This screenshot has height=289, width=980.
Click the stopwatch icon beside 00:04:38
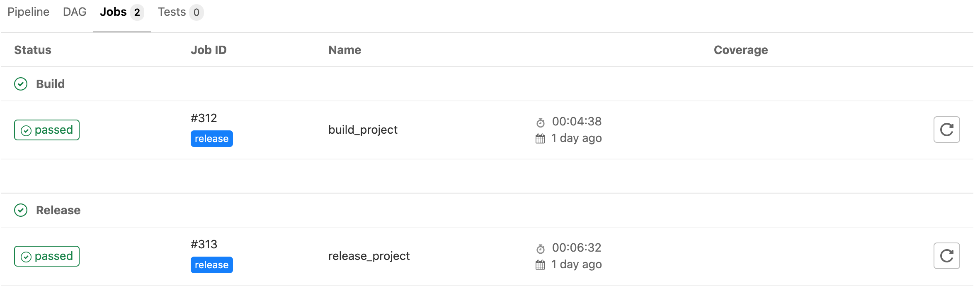pos(541,122)
